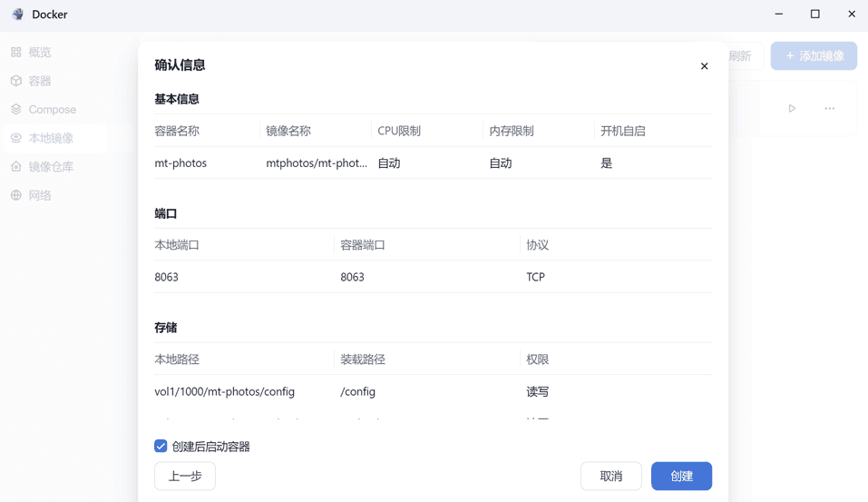Click the 创建 button
Screen dimensions: 868x502
[681, 476]
